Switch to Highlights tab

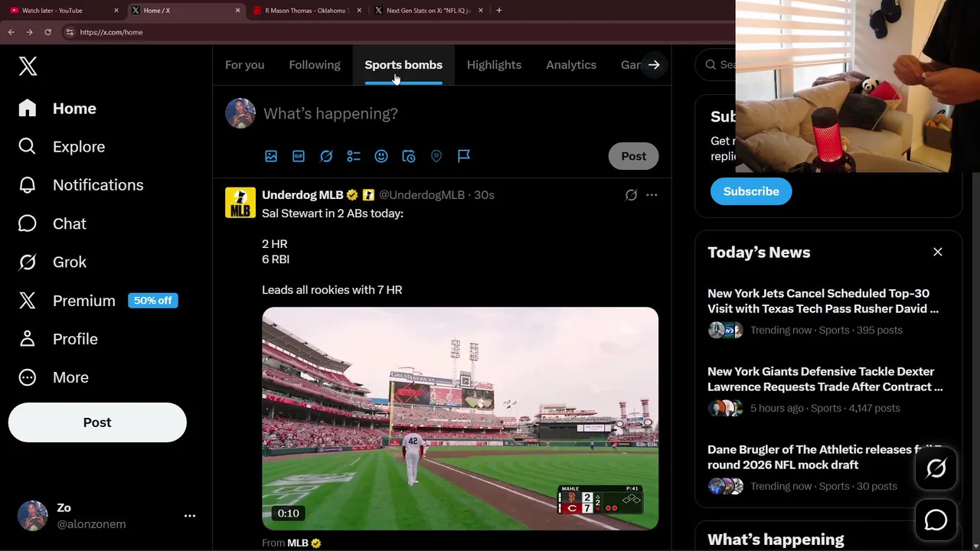point(494,65)
